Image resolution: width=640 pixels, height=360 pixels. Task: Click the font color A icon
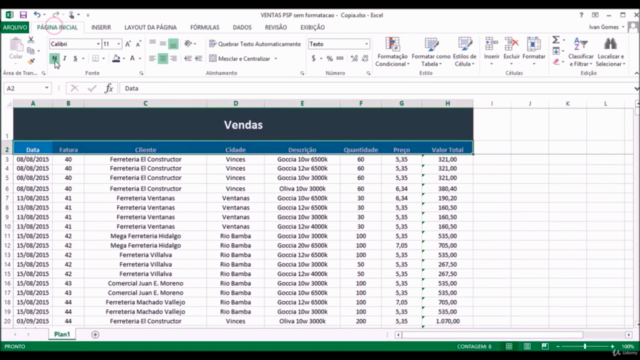pos(132,58)
